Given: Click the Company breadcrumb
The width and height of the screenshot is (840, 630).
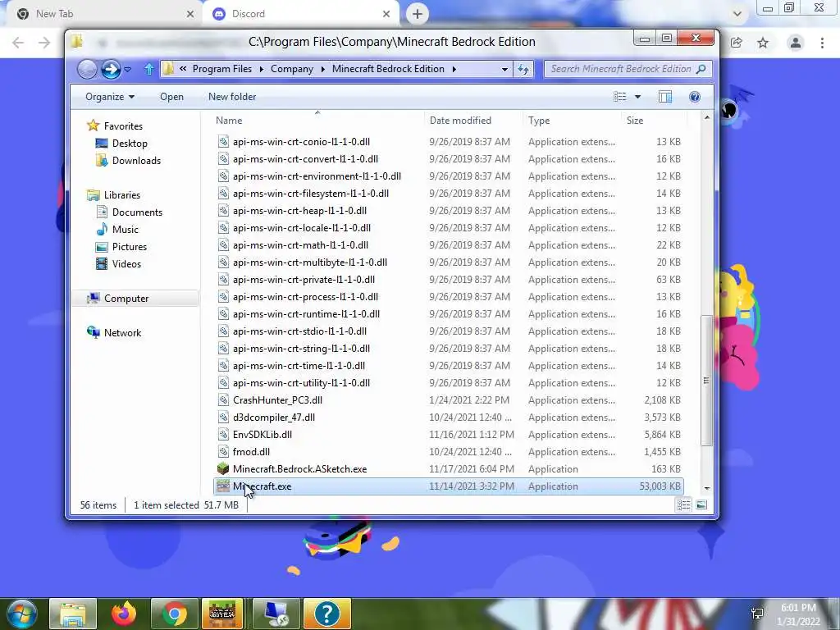Looking at the screenshot, I should (292, 69).
